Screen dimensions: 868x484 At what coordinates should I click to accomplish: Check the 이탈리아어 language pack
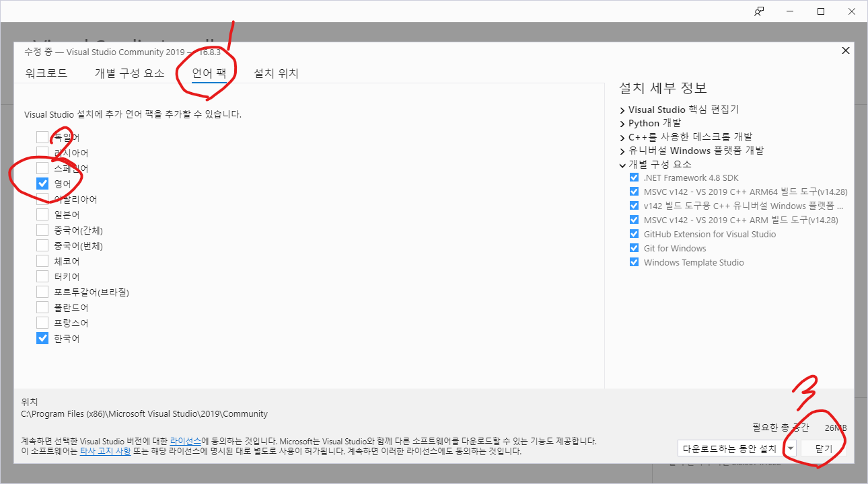[42, 199]
